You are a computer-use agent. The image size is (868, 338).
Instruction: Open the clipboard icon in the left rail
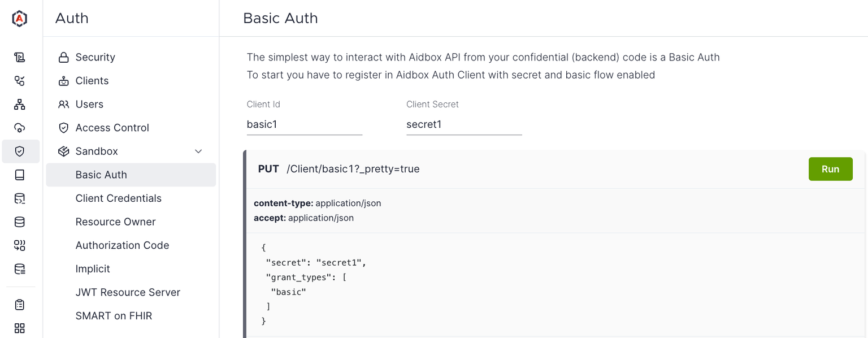pos(20,305)
